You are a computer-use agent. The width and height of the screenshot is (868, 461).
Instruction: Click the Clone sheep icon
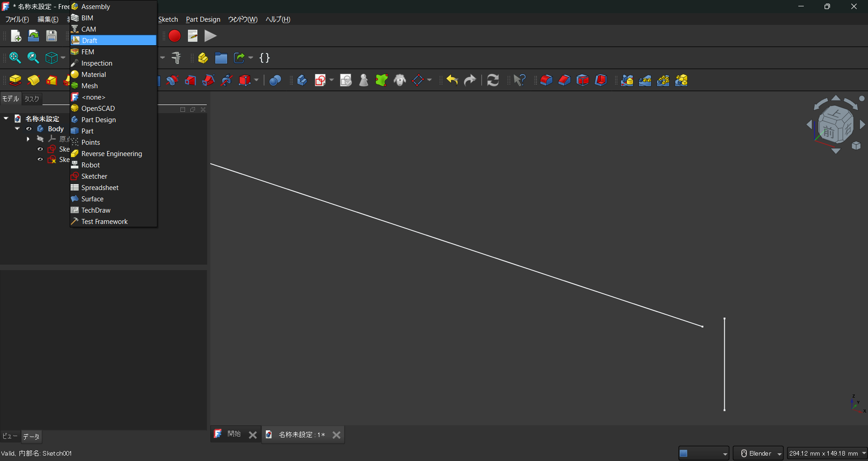(400, 81)
